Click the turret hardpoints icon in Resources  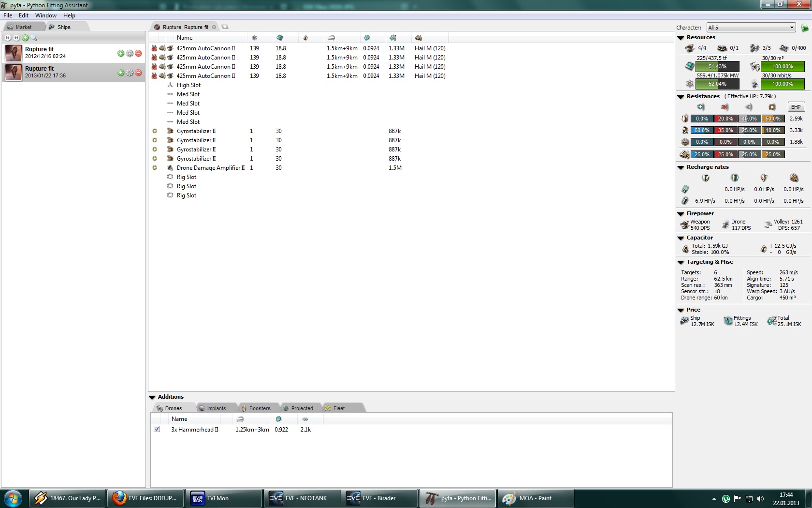[690, 48]
